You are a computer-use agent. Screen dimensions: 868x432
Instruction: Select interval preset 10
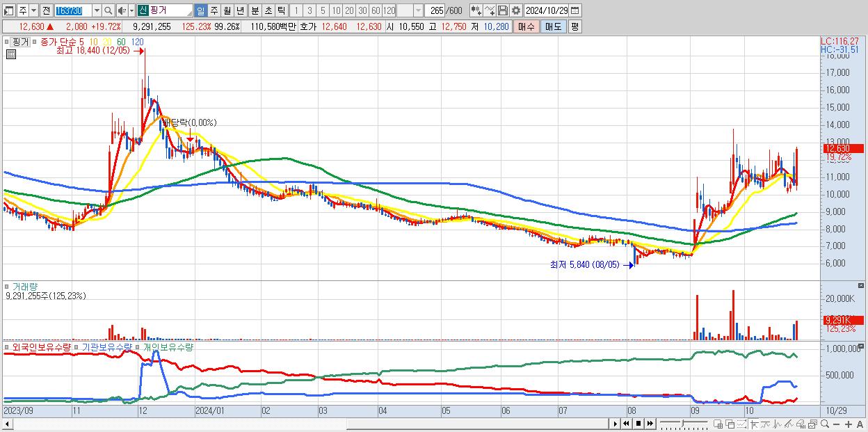[x=336, y=10]
